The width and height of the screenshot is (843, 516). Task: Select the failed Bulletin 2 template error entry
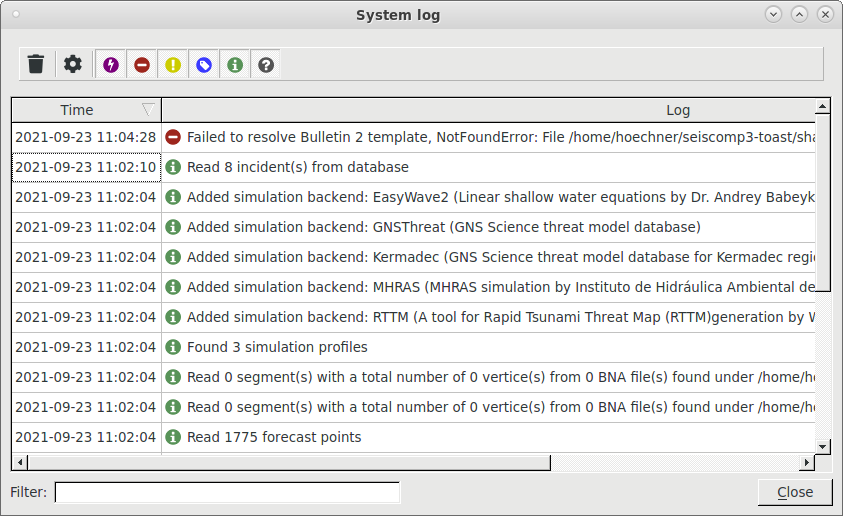(413, 137)
